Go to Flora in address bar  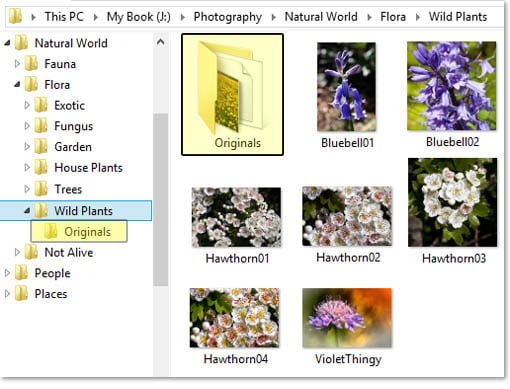(x=393, y=16)
